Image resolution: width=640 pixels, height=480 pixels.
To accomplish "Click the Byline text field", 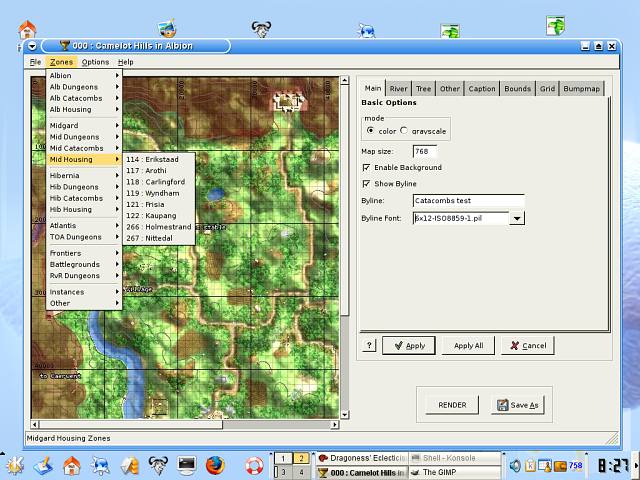I will point(467,201).
